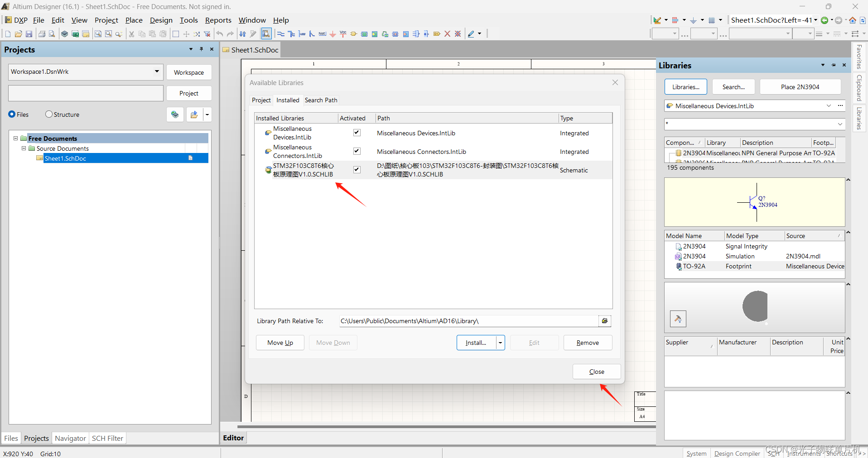Screen dimensions: 868x458
Task: Open the Miscellaneous Devices.IntLib library dropdown
Action: (829, 105)
